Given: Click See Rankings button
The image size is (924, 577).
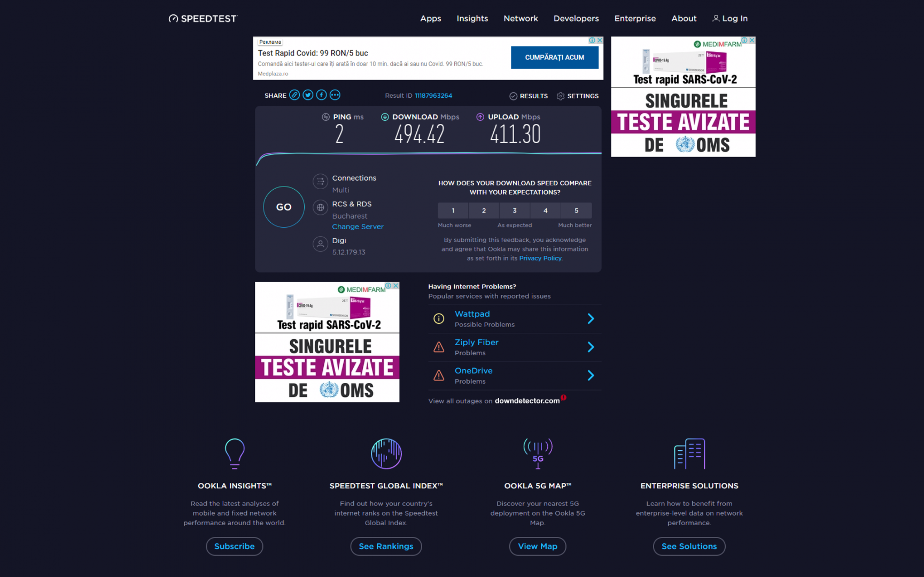Looking at the screenshot, I should (x=386, y=547).
